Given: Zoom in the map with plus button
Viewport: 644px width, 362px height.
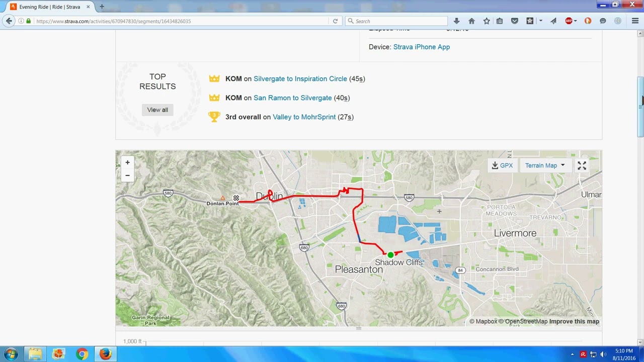Looking at the screenshot, I should [x=127, y=162].
